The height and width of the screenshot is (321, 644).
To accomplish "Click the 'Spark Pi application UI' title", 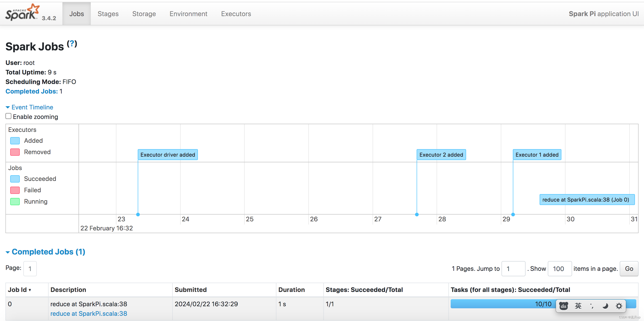I will [604, 14].
